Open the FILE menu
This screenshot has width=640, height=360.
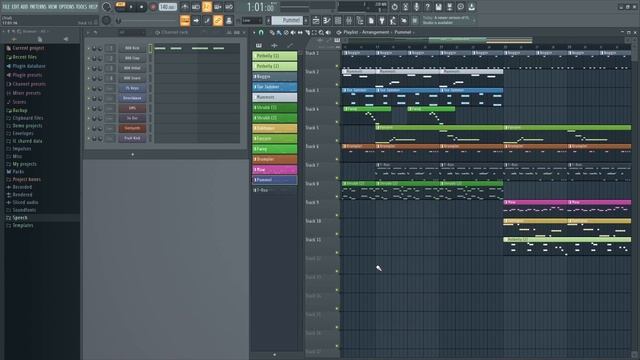click(6, 7)
